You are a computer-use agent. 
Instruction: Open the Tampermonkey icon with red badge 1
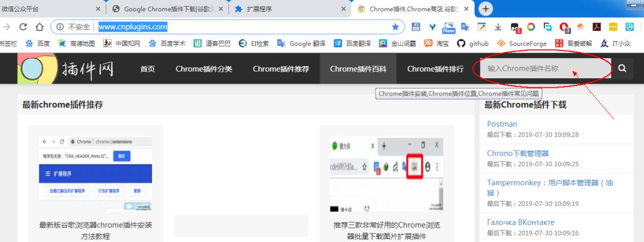(515, 27)
